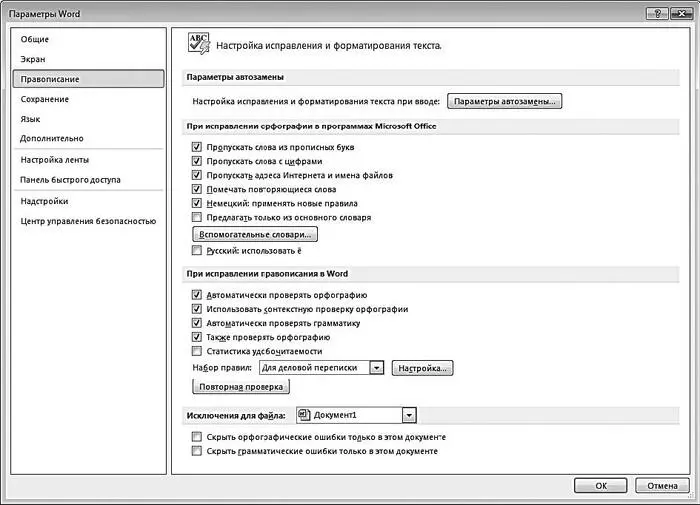Image resolution: width=700 pixels, height=505 pixels.
Task: Open Параметры автозамены button
Action: tap(504, 101)
